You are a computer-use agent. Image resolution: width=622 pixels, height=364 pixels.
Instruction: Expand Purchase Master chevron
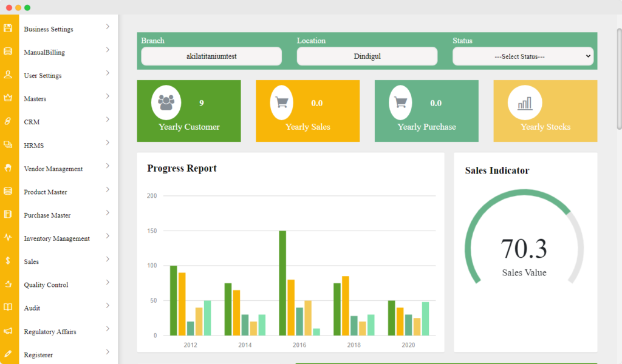coord(108,213)
